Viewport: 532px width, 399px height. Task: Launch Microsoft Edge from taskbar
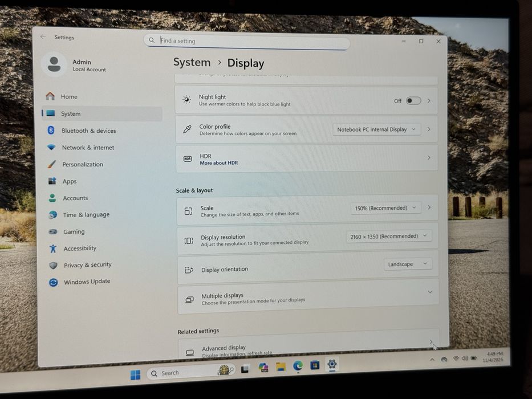[x=298, y=366]
